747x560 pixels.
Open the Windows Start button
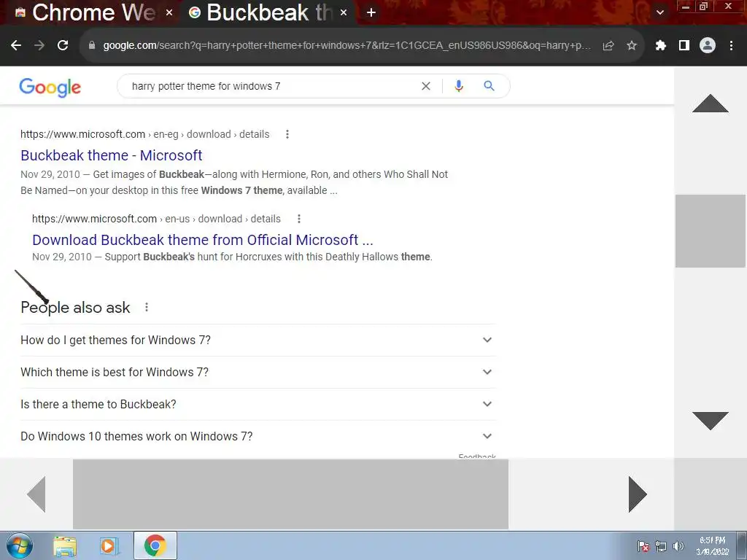[x=20, y=545]
